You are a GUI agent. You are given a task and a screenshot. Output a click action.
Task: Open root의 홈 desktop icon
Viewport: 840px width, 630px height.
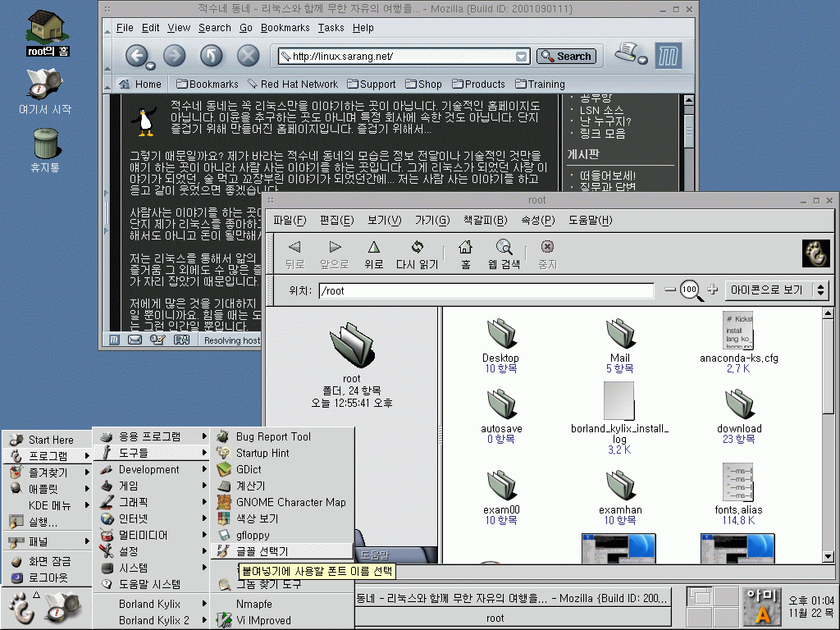tap(48, 33)
